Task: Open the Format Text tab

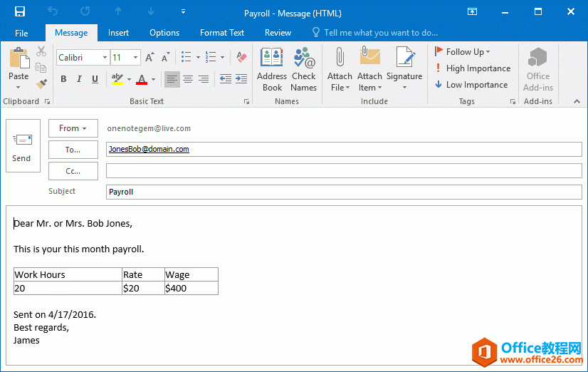Action: (x=221, y=32)
